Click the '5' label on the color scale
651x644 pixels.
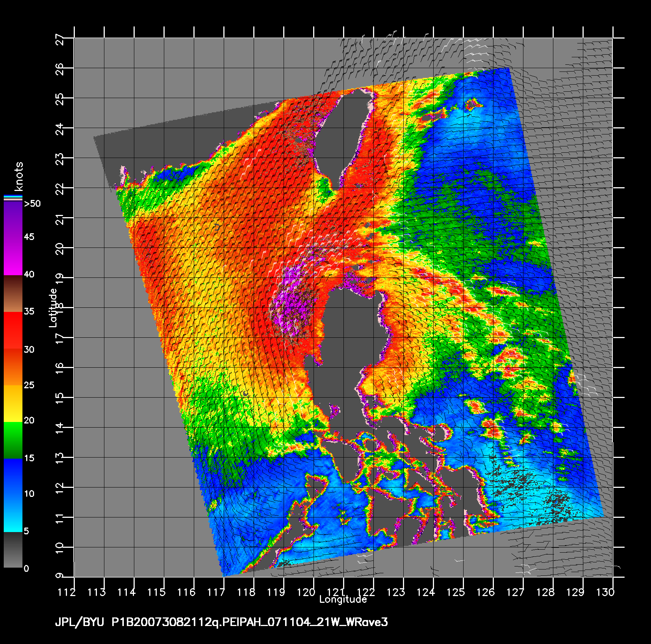coord(26,531)
